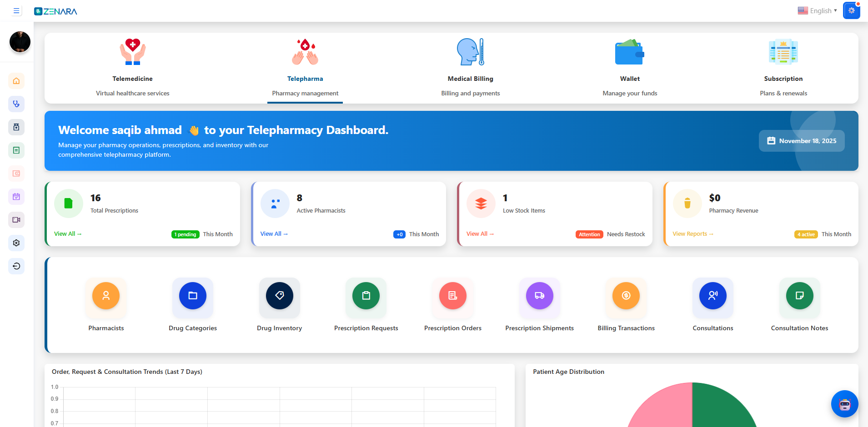868x427 pixels.
Task: Click the home icon in the sidebar
Action: (x=16, y=81)
